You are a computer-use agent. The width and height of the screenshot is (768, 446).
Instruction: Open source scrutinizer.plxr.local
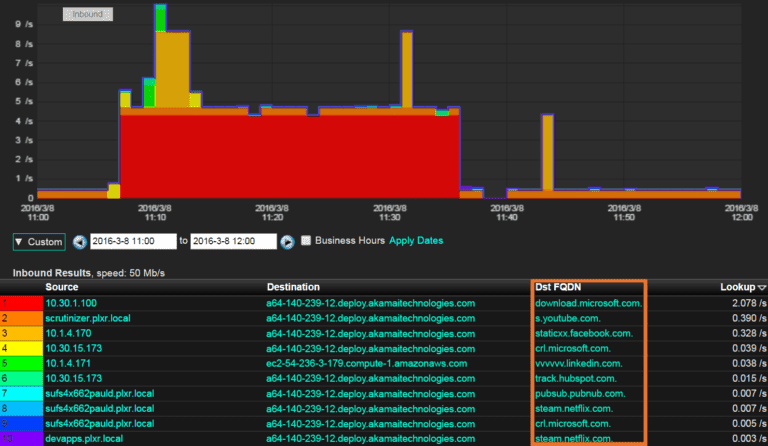pos(88,318)
